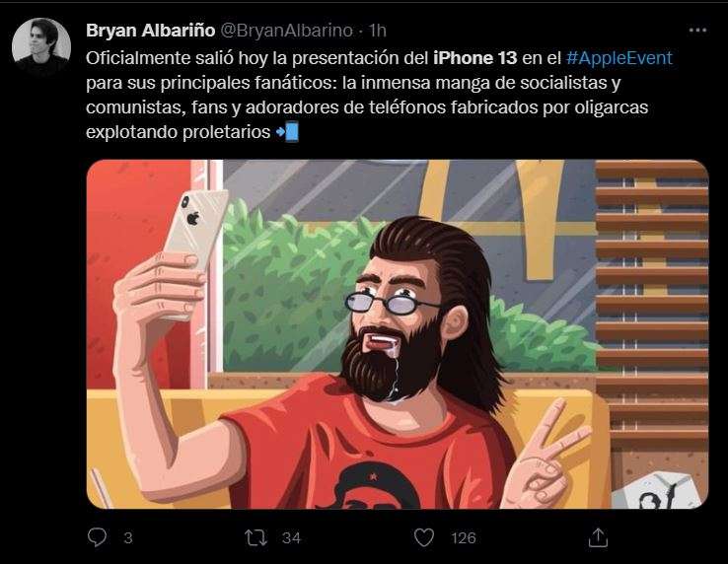The image size is (728, 564).
Task: Open tweet via the 1h timestamp
Action: [x=378, y=31]
